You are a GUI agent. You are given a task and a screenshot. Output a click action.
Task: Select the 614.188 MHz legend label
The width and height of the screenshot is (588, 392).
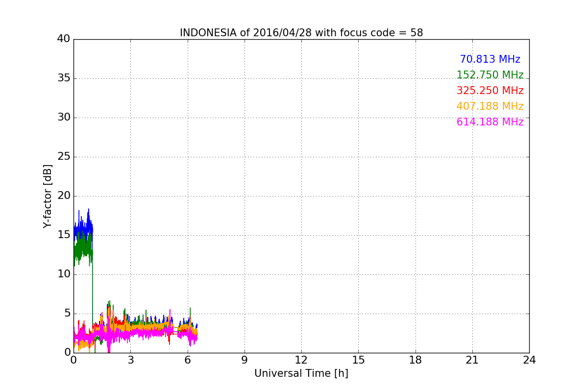tap(490, 122)
